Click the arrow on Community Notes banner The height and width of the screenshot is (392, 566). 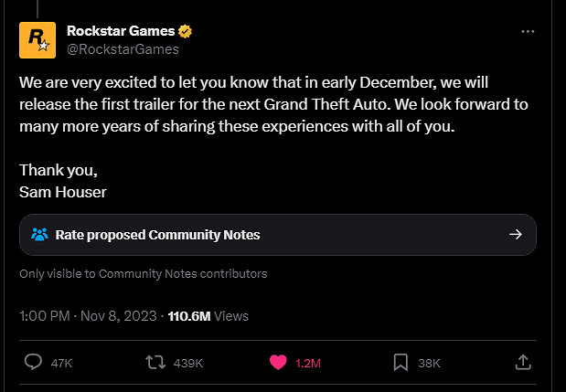[x=516, y=235]
